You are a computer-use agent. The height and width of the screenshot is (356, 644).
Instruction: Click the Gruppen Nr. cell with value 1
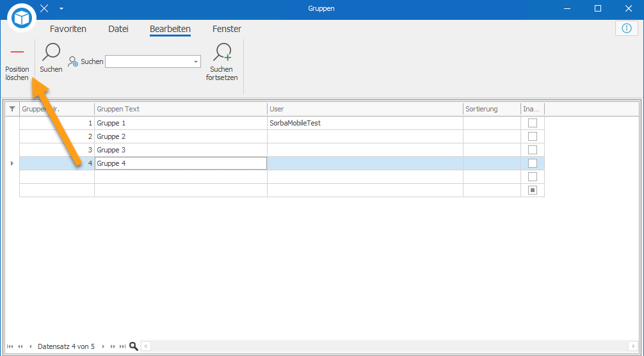pos(57,123)
